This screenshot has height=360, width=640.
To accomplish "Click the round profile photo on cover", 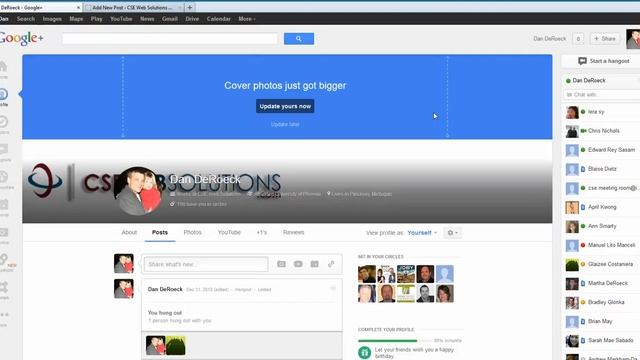I will point(138,191).
